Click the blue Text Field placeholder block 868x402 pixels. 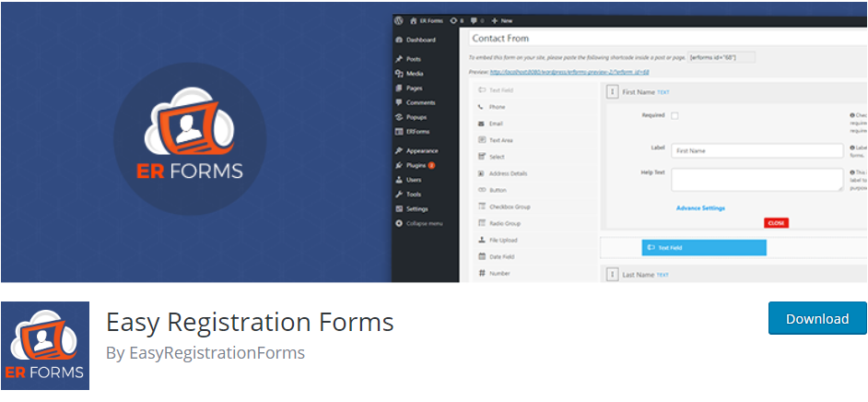704,247
